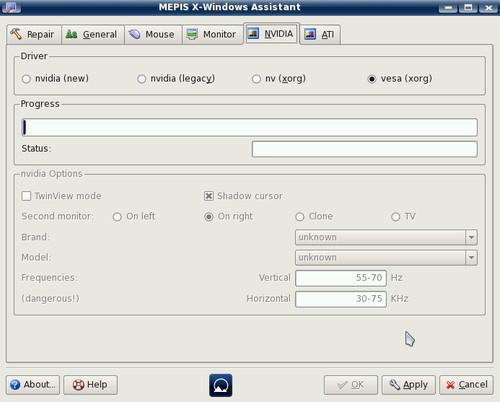Screen dimensions: 500x402
Task: Cancel and close the assistant
Action: [x=466, y=385]
